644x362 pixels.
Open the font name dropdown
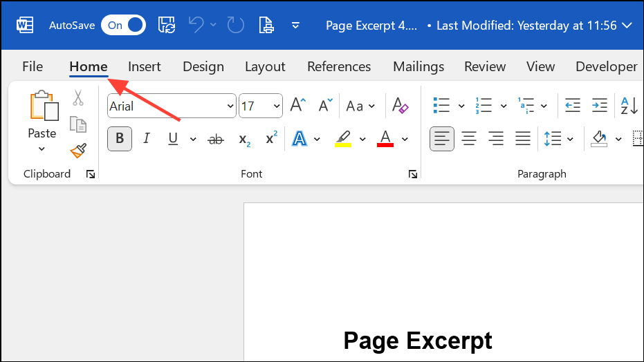230,106
